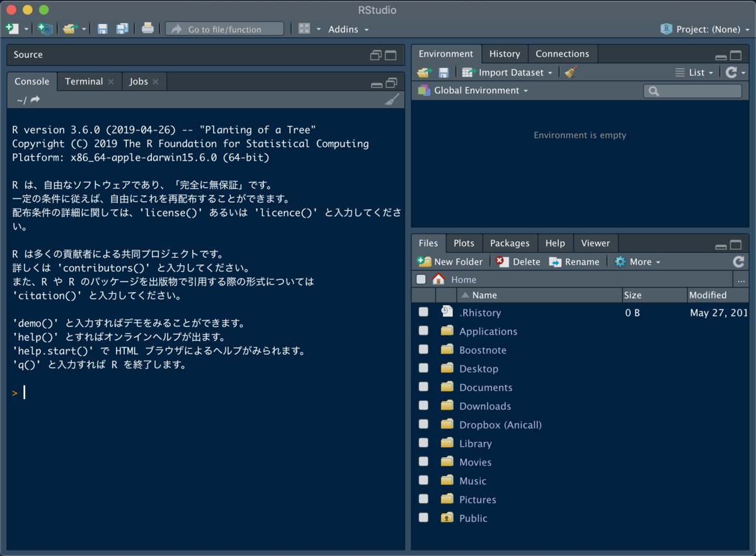
Task: Open the Packages tab
Action: [x=510, y=243]
